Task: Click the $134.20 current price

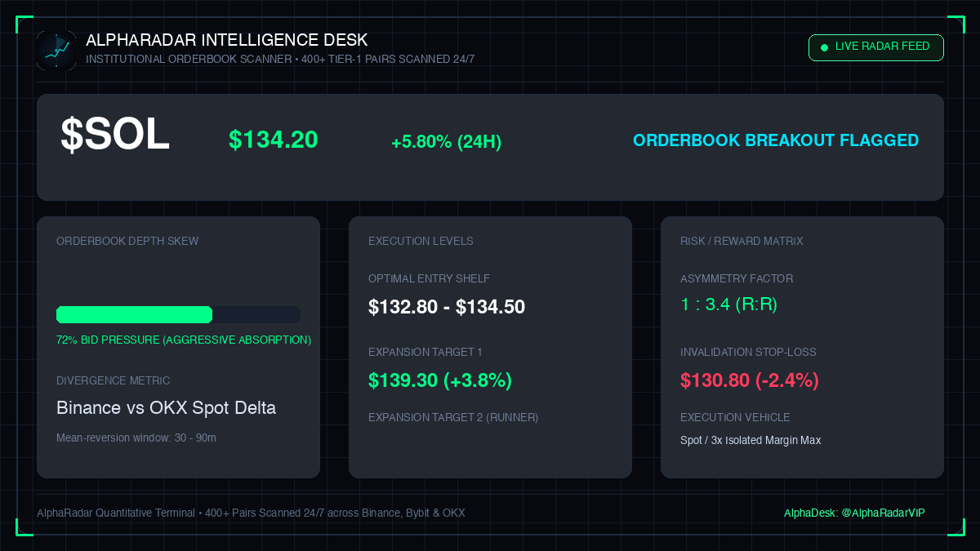Action: coord(273,140)
